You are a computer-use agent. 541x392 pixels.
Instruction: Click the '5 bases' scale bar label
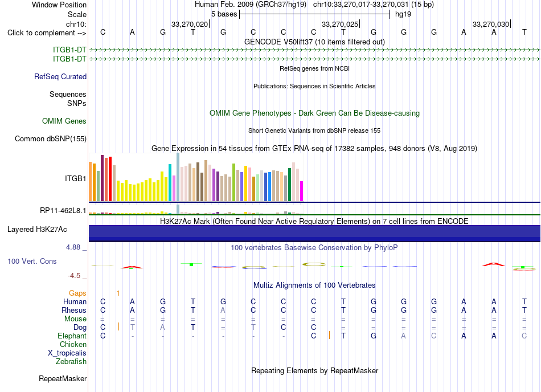[224, 14]
